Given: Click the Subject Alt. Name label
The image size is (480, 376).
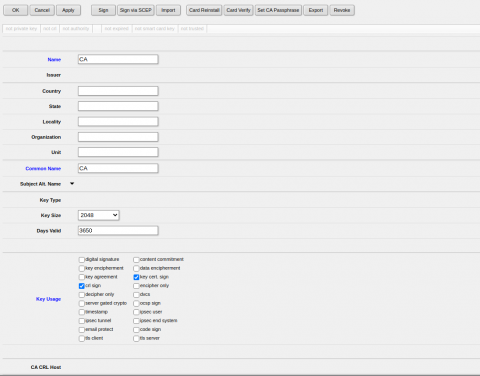Looking at the screenshot, I should click(x=40, y=184).
